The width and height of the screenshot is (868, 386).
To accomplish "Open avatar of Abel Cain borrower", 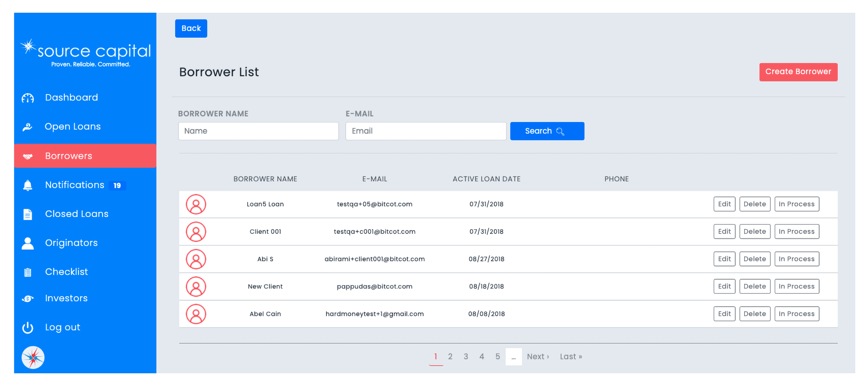I will (196, 314).
